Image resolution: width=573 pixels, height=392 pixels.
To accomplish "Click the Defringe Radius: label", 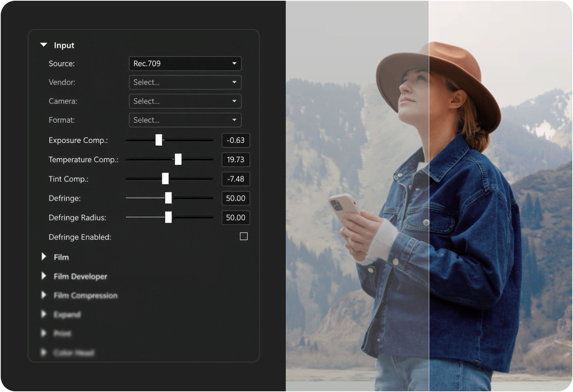I will pyautogui.click(x=78, y=218).
